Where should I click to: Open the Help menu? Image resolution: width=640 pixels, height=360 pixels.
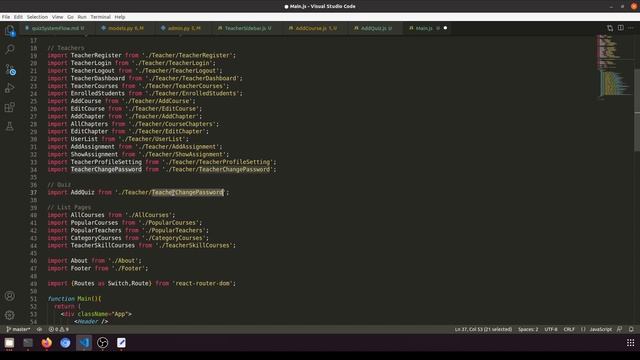[120, 17]
